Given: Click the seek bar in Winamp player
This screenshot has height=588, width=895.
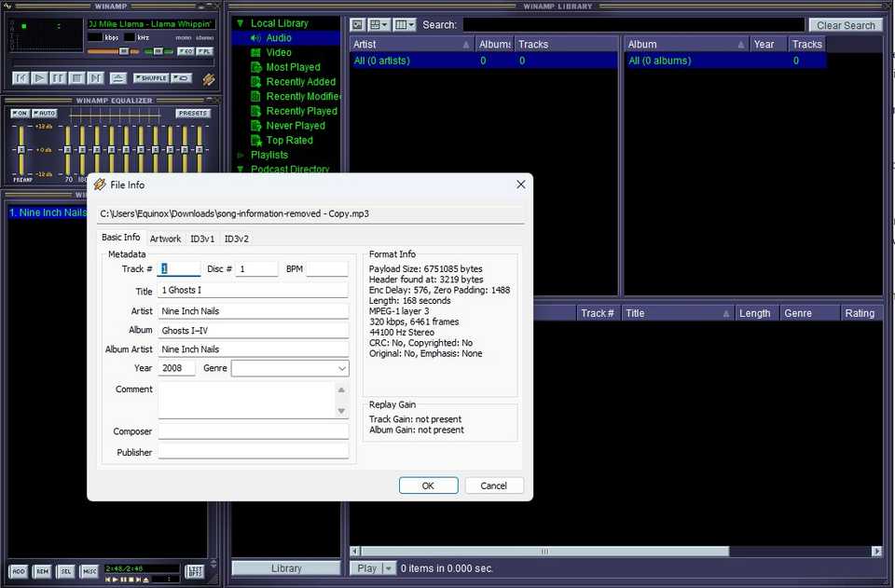Looking at the screenshot, I should coord(113,62).
